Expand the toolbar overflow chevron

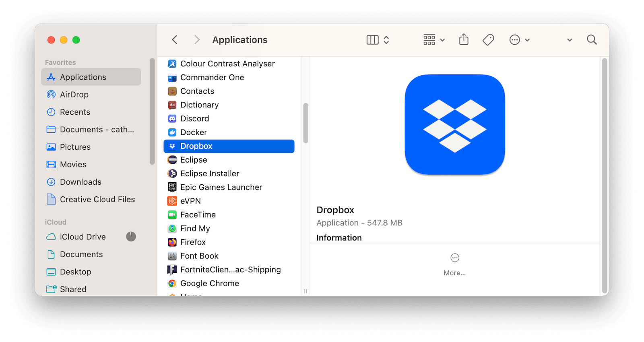pyautogui.click(x=570, y=40)
